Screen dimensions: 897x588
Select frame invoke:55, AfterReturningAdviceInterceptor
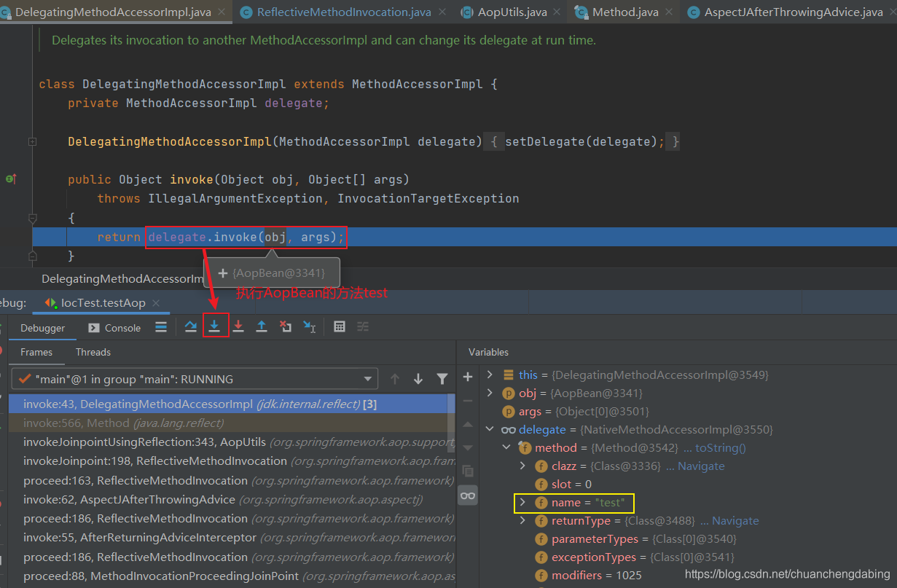click(232, 537)
